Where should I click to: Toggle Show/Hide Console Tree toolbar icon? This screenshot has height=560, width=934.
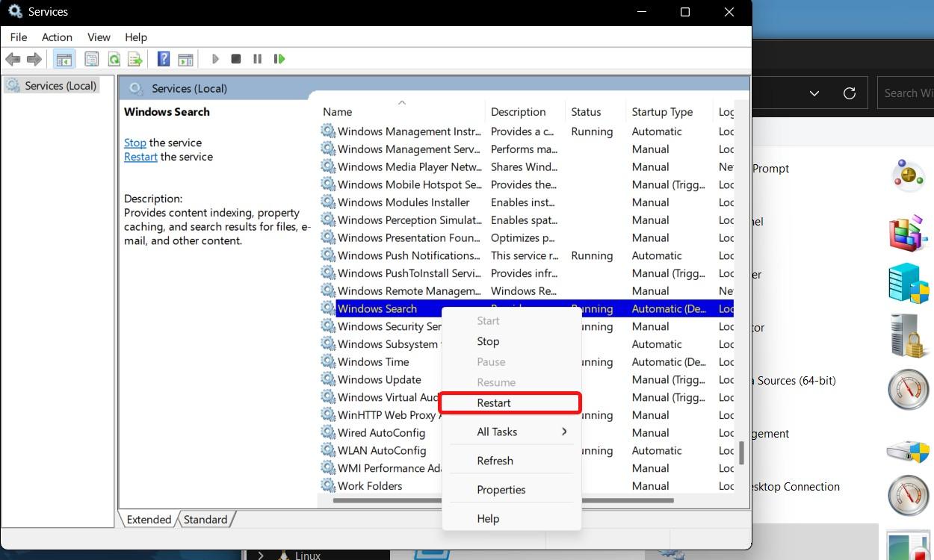pos(64,59)
